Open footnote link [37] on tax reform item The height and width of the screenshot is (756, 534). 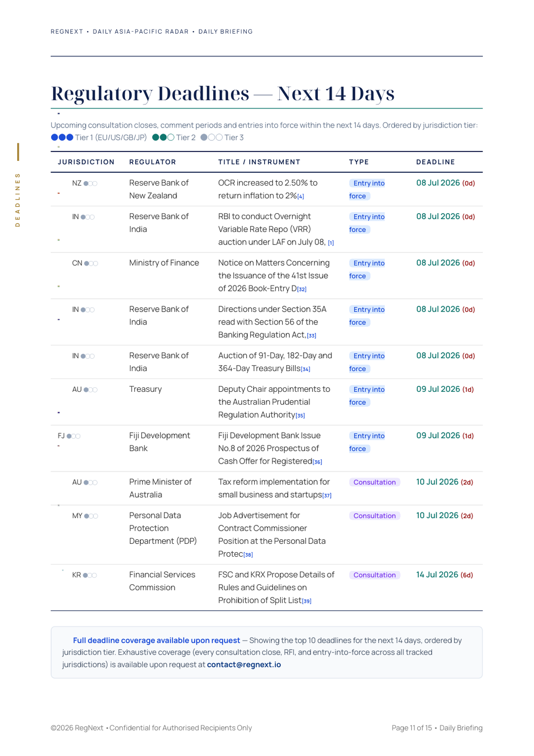(327, 496)
